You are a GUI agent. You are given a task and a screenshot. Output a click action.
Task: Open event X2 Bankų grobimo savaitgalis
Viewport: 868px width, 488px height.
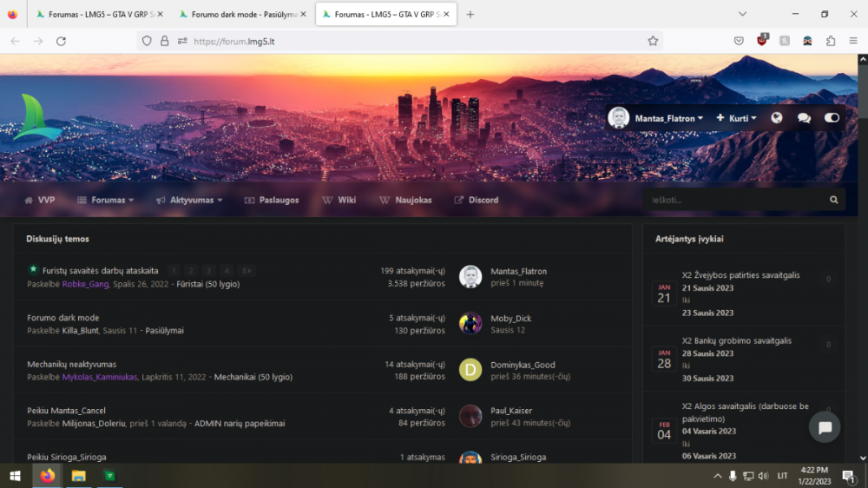point(737,340)
